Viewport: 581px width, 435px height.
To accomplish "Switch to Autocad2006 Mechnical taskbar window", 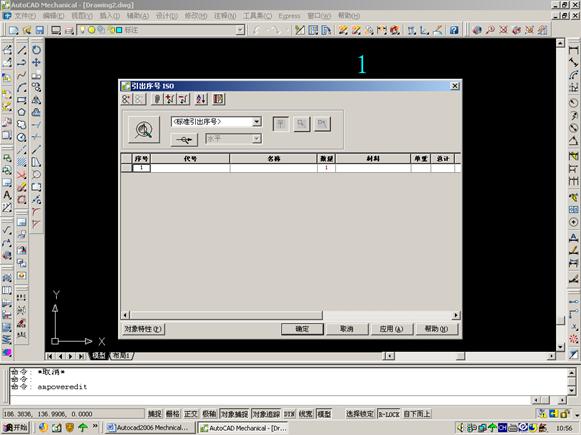I will click(x=149, y=428).
